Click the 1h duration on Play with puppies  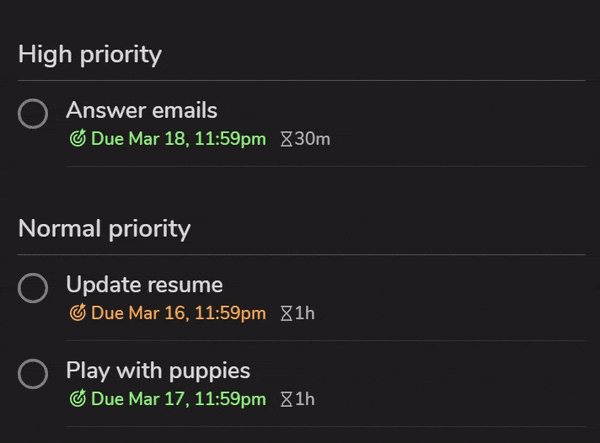305,399
